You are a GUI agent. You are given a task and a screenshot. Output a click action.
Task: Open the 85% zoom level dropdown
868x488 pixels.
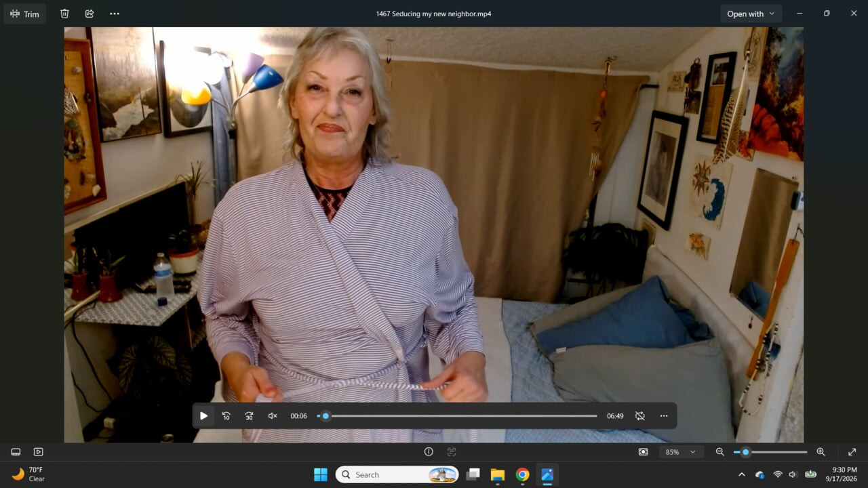pos(681,452)
